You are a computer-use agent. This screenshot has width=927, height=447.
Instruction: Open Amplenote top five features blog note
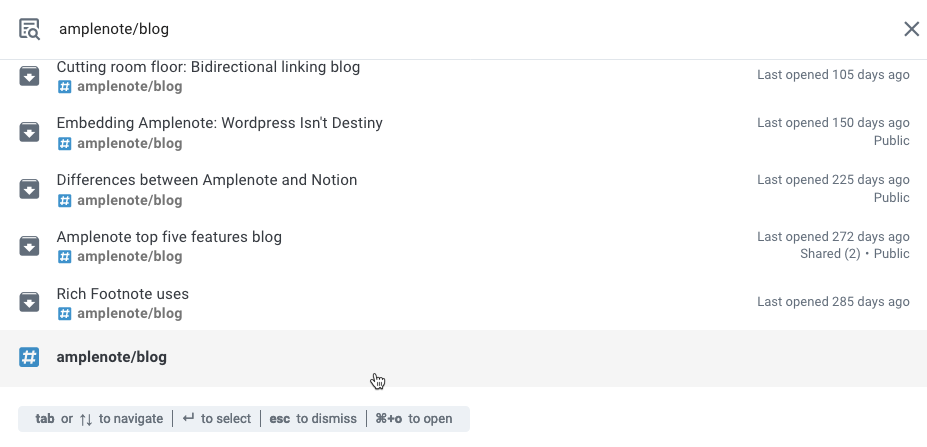click(169, 237)
